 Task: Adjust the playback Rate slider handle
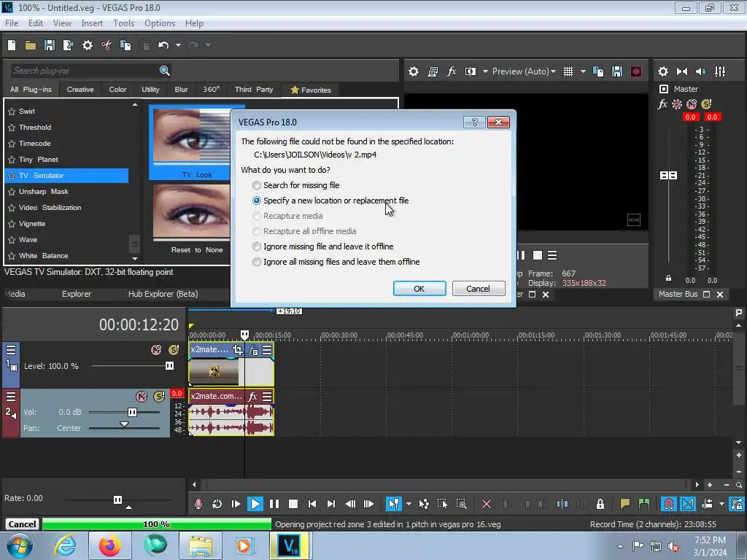pyautogui.click(x=117, y=499)
